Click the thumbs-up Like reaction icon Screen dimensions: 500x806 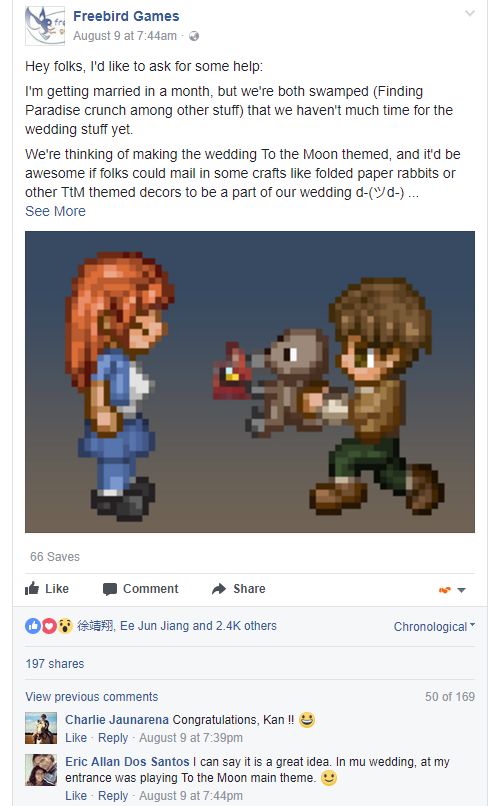tap(33, 626)
